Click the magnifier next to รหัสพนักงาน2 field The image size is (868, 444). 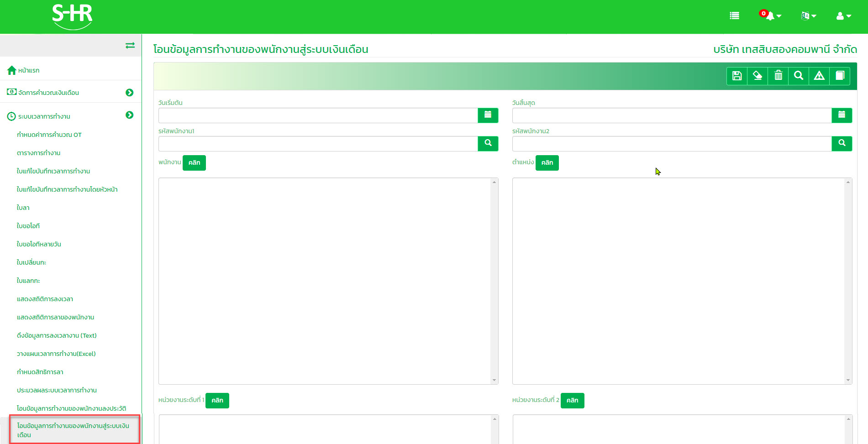842,143
